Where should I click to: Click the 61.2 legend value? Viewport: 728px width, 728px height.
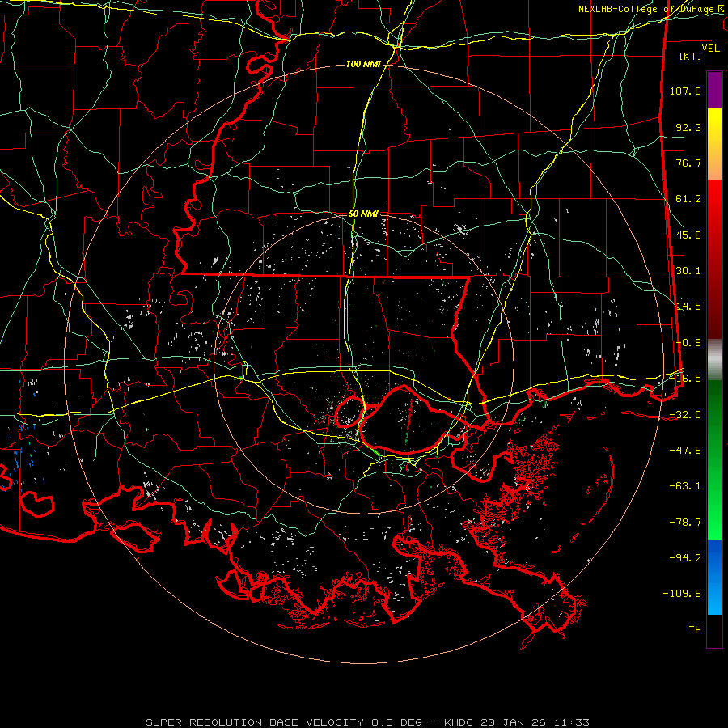pyautogui.click(x=688, y=199)
